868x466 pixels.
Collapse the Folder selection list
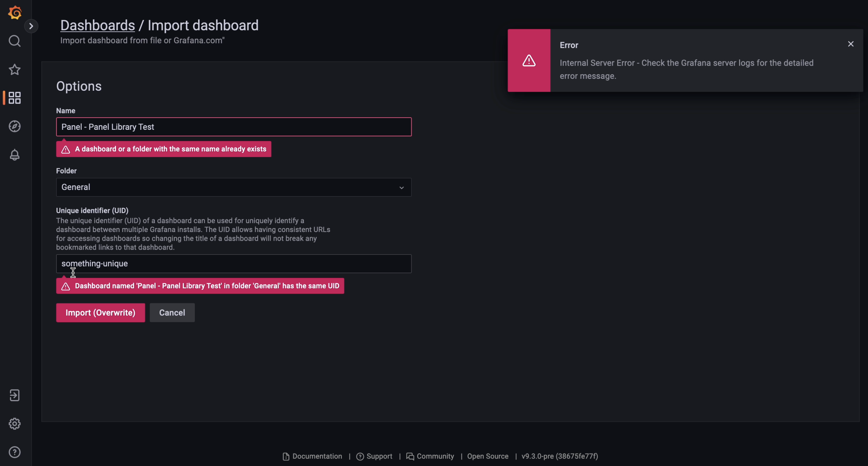401,187
